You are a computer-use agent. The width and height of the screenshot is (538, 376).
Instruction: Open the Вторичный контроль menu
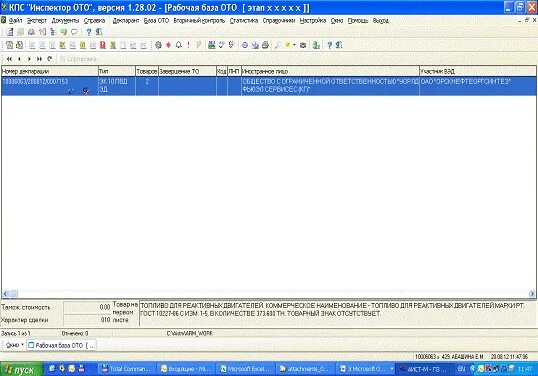pyautogui.click(x=199, y=21)
